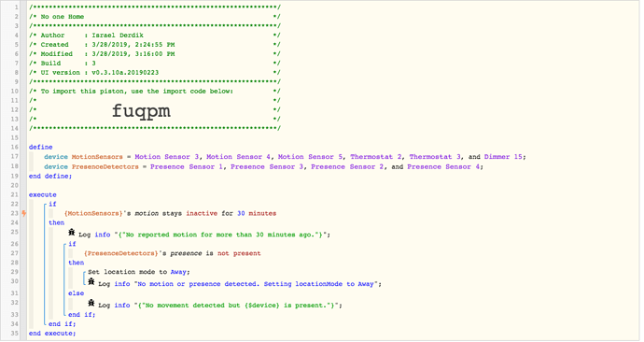This screenshot has width=644, height=342.
Task: Click Motion Sensor 4 device
Action: tap(238, 157)
